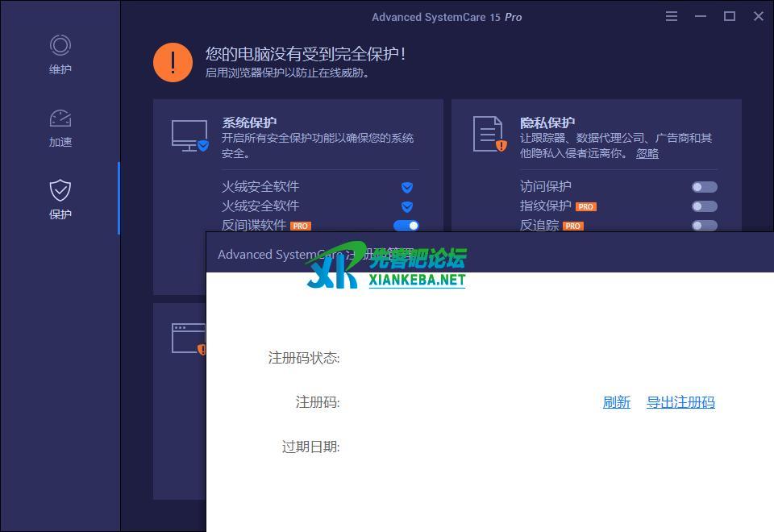The width and height of the screenshot is (774, 532).
Task: Turn on the 指纹保护 toggle
Action: [704, 206]
